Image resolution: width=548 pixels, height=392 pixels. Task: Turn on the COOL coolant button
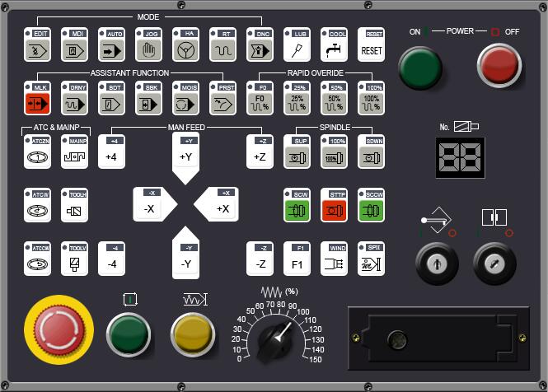pyautogui.click(x=334, y=44)
